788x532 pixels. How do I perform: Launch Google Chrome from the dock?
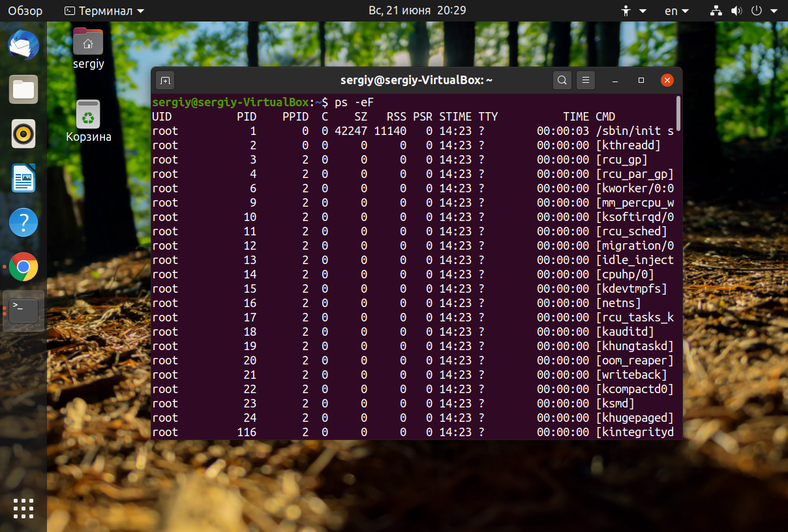(23, 267)
